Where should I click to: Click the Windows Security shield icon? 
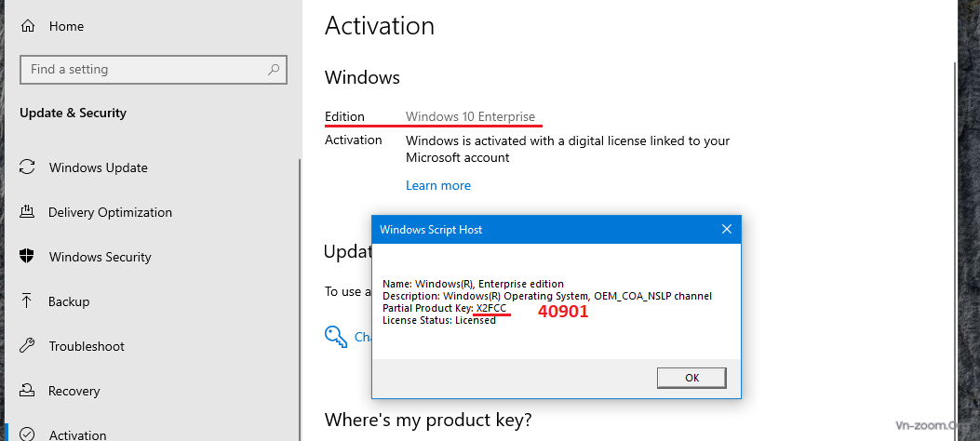[x=27, y=257]
